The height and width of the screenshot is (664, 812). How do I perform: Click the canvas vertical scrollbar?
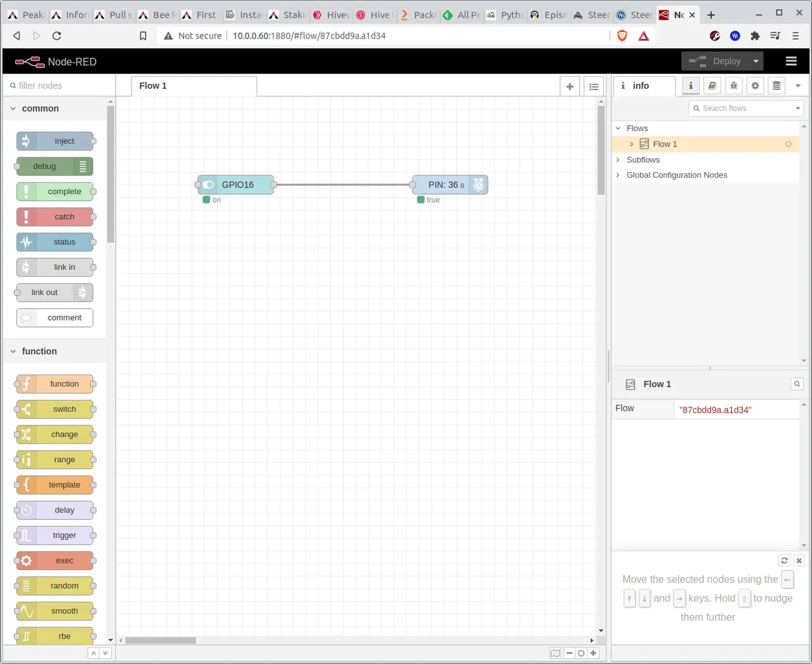pyautogui.click(x=601, y=150)
